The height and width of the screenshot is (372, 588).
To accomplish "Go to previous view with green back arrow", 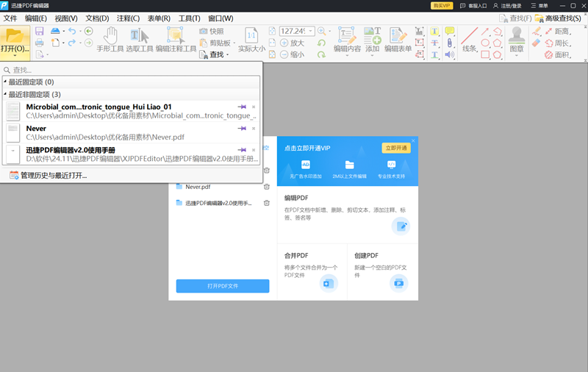I will [88, 31].
